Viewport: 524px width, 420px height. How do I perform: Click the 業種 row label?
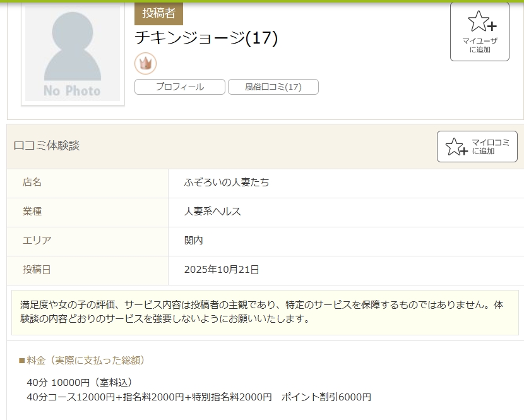[32, 212]
